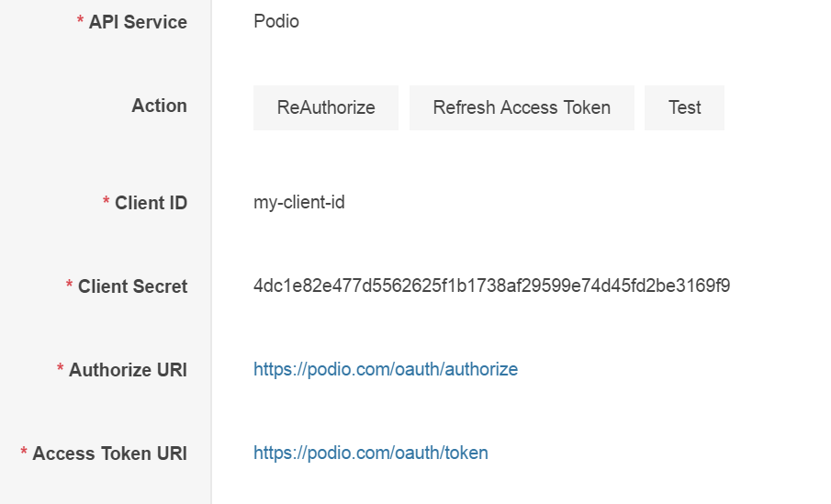Screen dimensions: 831x504
Task: Click the Action field label
Action: 159,106
